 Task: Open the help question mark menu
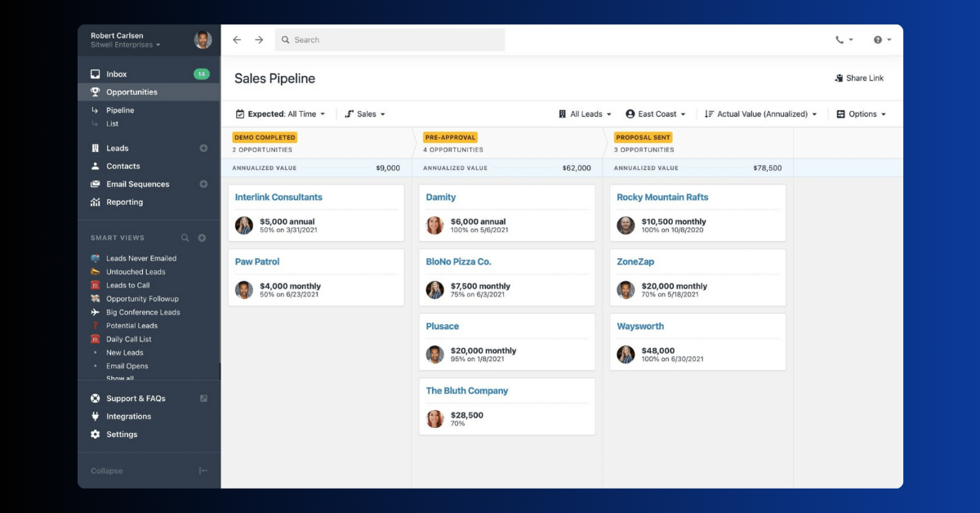coord(882,40)
